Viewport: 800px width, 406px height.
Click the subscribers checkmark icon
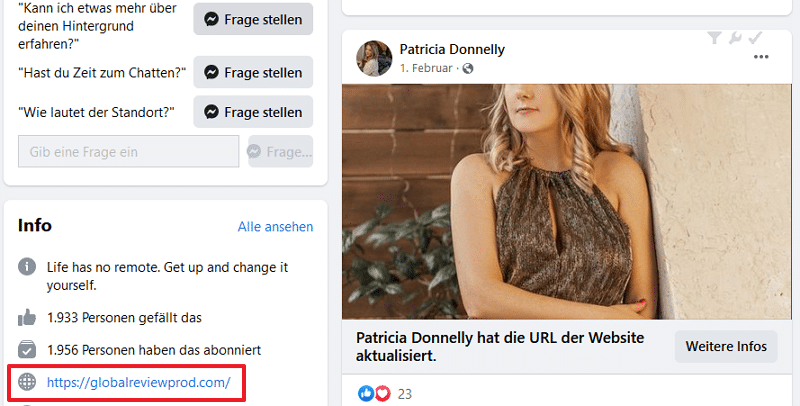point(27,349)
